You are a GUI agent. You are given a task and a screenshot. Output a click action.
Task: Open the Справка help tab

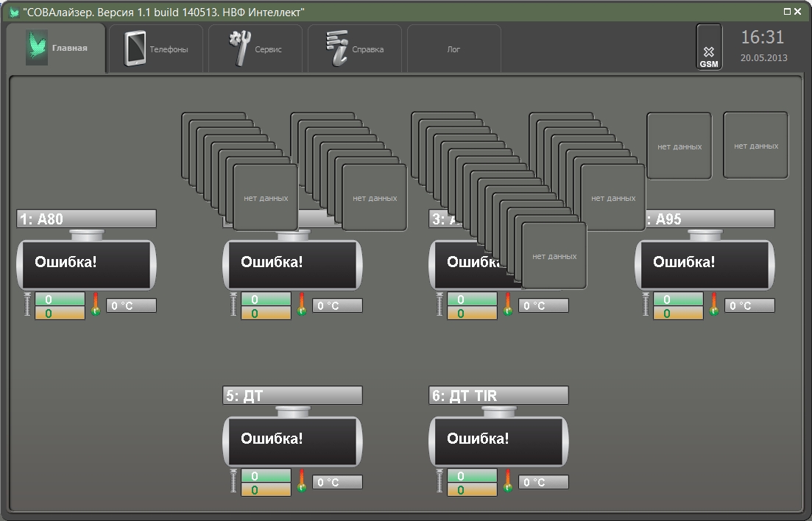click(x=355, y=49)
